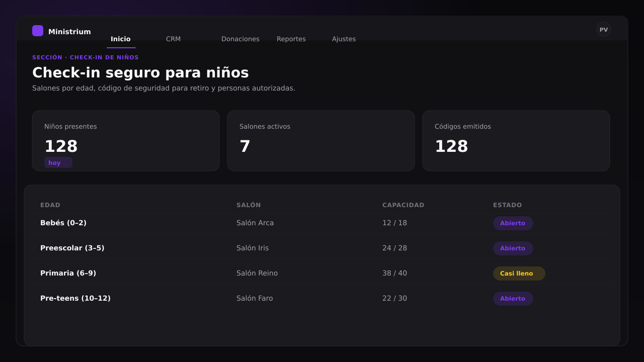Select the Pre-teens (10–12) row label
The height and width of the screenshot is (362, 644).
[75, 298]
